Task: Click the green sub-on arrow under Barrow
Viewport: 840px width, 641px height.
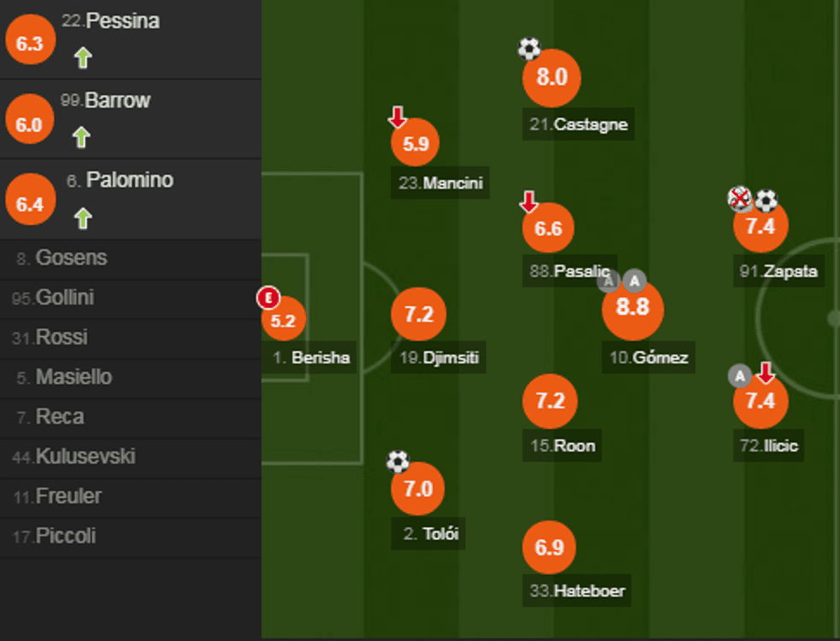Action: (x=81, y=137)
